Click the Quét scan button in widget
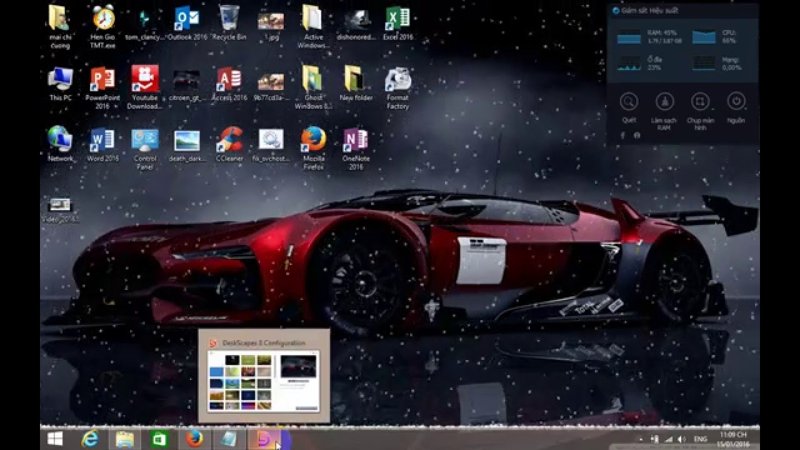This screenshot has height=450, width=800. click(629, 107)
